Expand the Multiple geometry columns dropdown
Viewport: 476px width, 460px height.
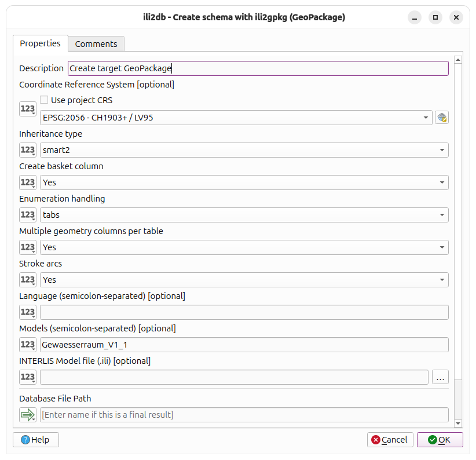click(244, 247)
